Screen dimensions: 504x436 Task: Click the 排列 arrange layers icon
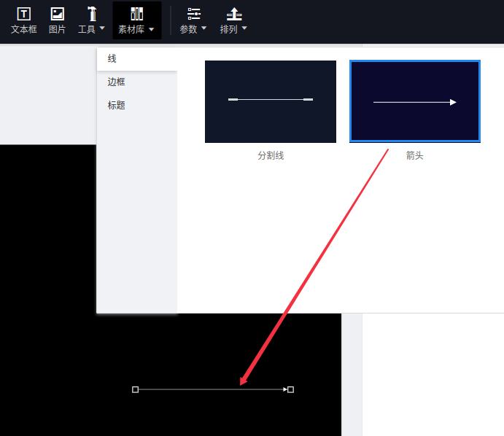pyautogui.click(x=233, y=14)
